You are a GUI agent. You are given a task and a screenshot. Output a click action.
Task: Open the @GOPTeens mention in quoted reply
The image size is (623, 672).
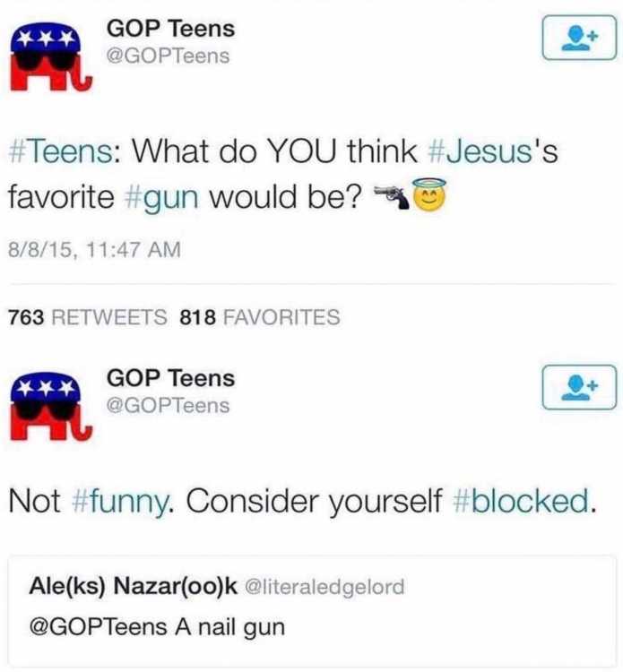click(99, 627)
